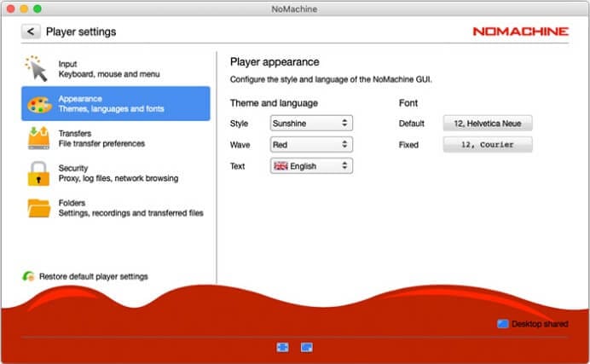
Task: Click the British flag in language selector
Action: click(281, 166)
